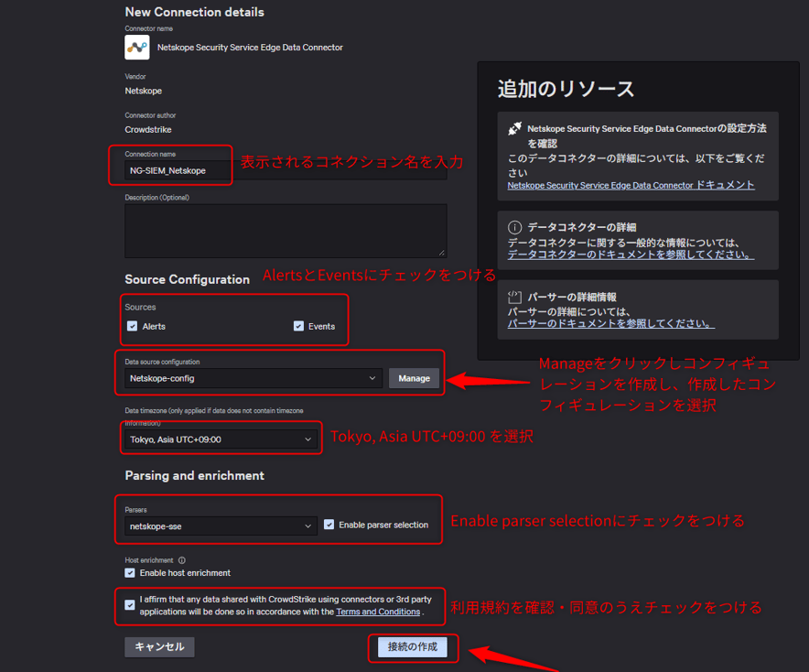Uncheck the Alerts source checkbox

point(133,326)
